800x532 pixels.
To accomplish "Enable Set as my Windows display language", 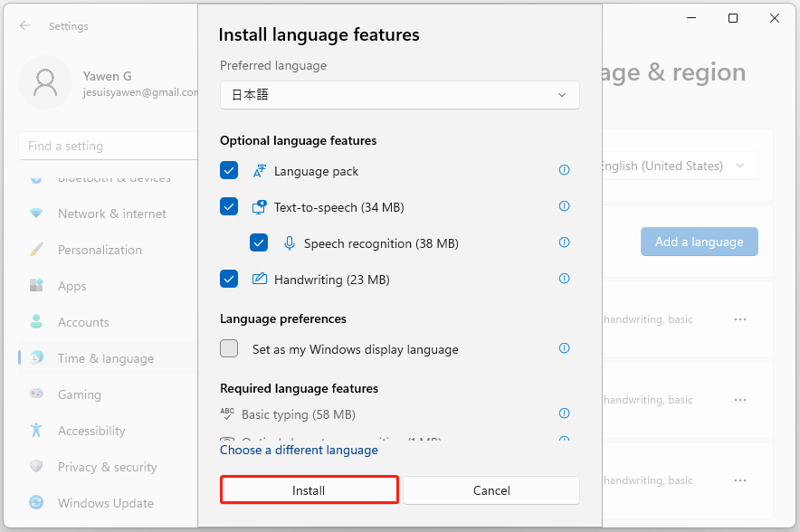I will 229,348.
